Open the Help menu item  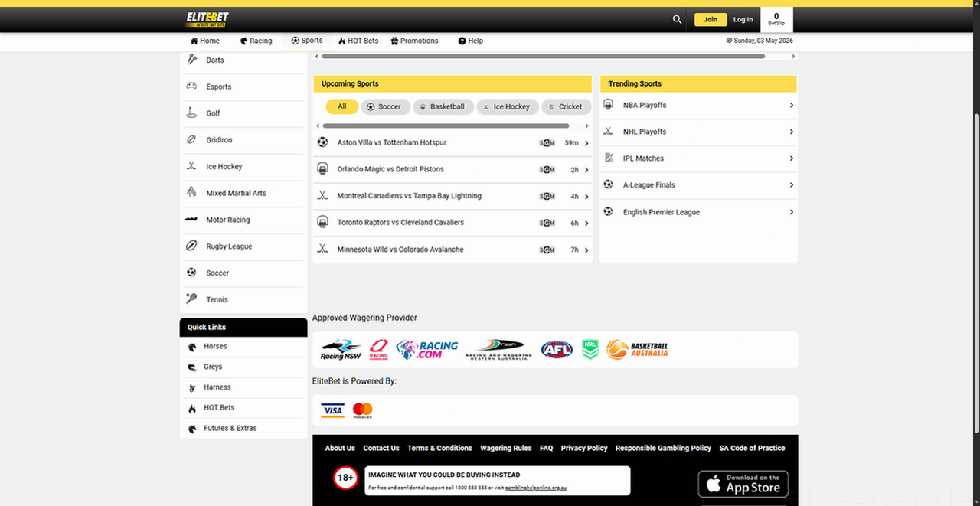(470, 41)
